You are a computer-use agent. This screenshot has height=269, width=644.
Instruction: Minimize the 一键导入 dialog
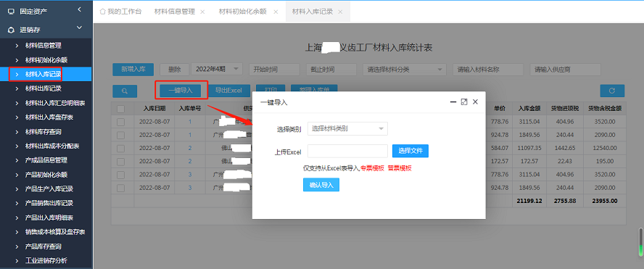tap(453, 102)
